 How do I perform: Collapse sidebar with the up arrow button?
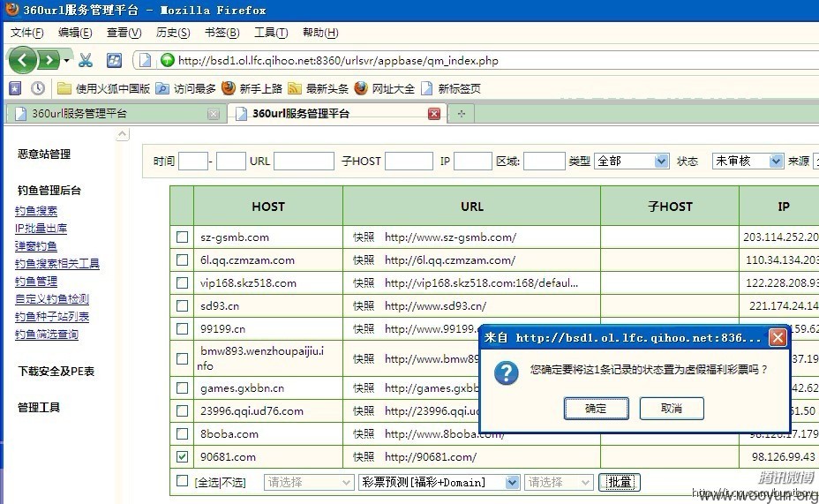(x=122, y=134)
